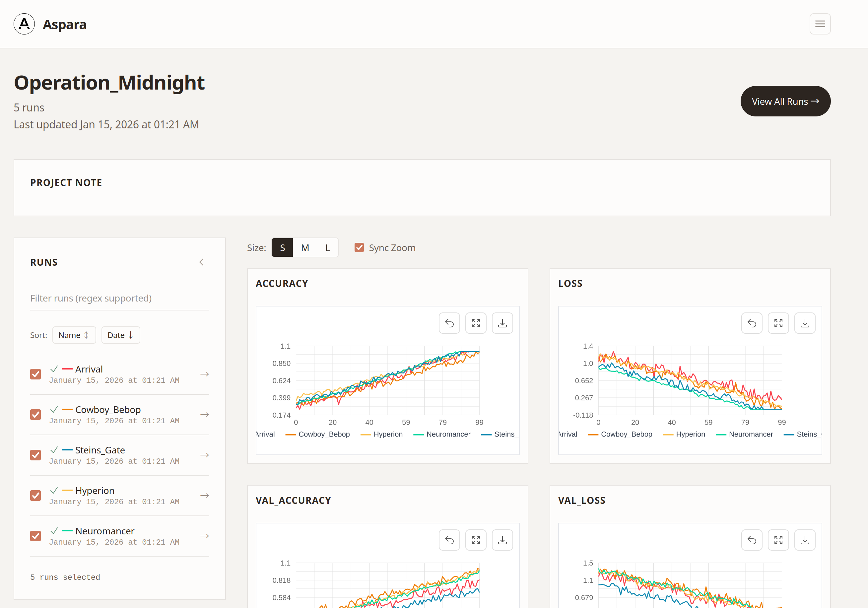
Task: Click the Neuromancer color swatch in the run list
Action: pyautogui.click(x=67, y=530)
